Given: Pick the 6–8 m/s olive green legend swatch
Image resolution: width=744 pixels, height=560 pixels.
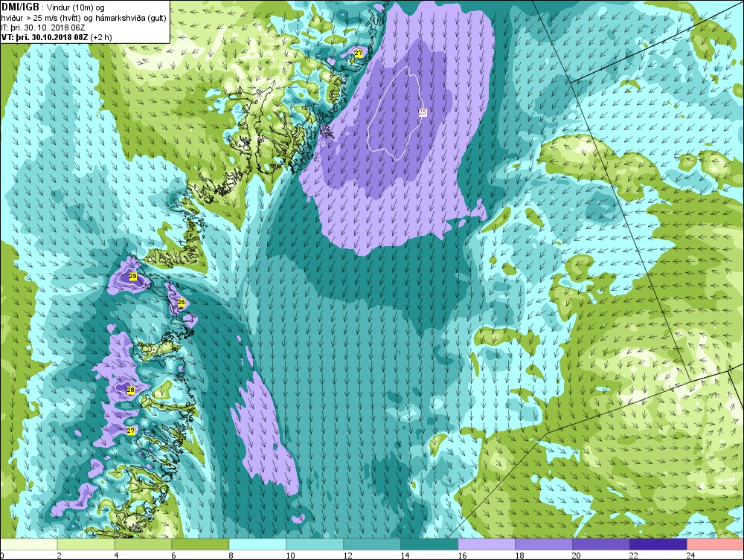Looking at the screenshot, I should coord(200,544).
